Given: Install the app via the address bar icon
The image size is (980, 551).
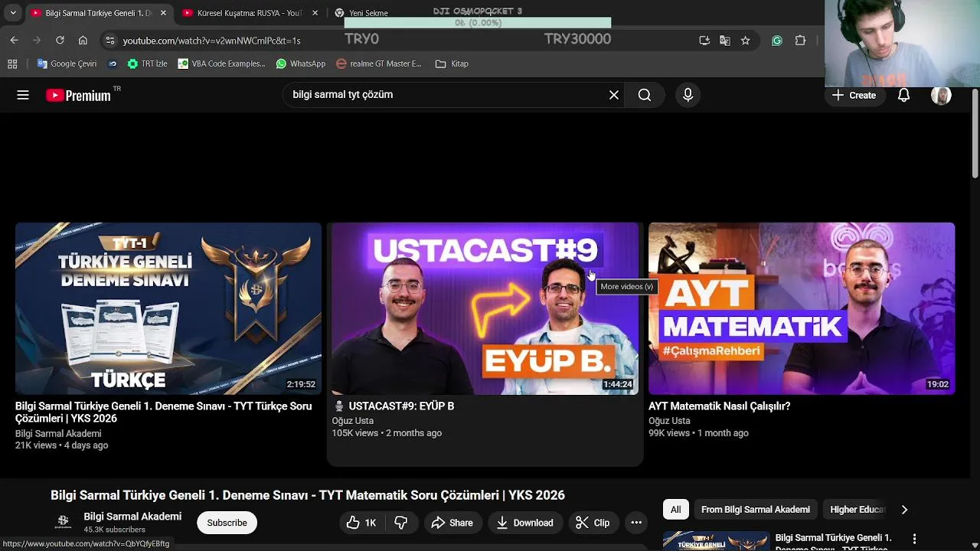Looking at the screenshot, I should click(704, 41).
